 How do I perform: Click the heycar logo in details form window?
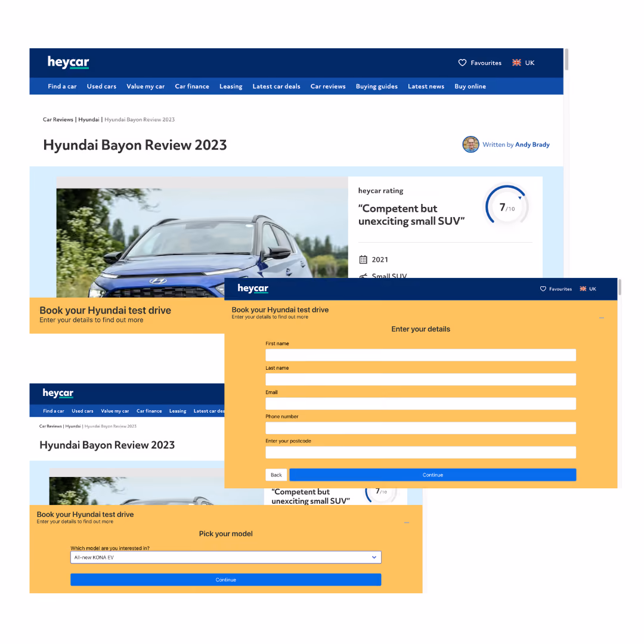[x=253, y=289]
